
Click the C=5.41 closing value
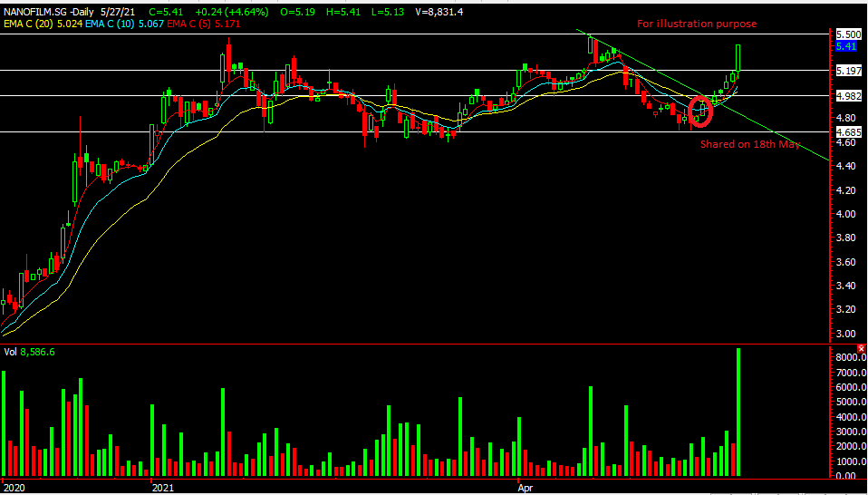coord(167,10)
